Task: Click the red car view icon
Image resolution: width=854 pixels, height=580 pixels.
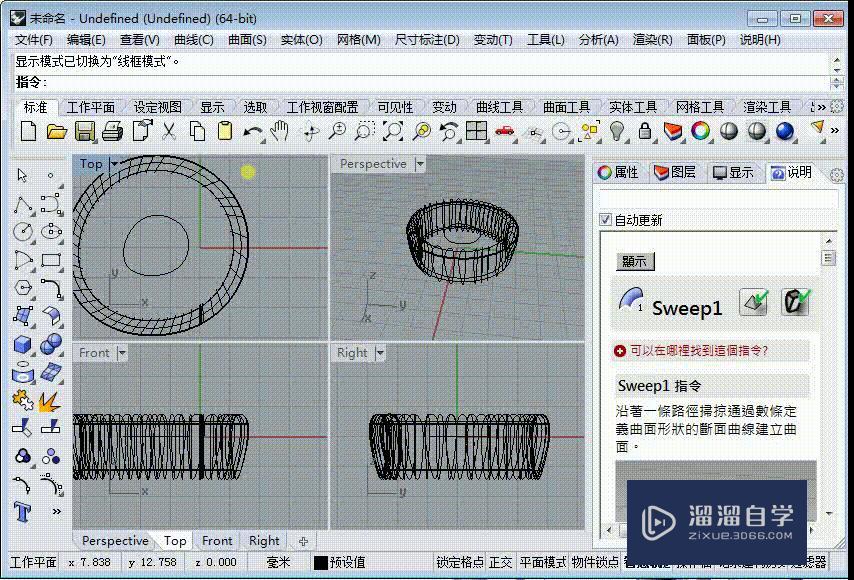Action: point(505,131)
